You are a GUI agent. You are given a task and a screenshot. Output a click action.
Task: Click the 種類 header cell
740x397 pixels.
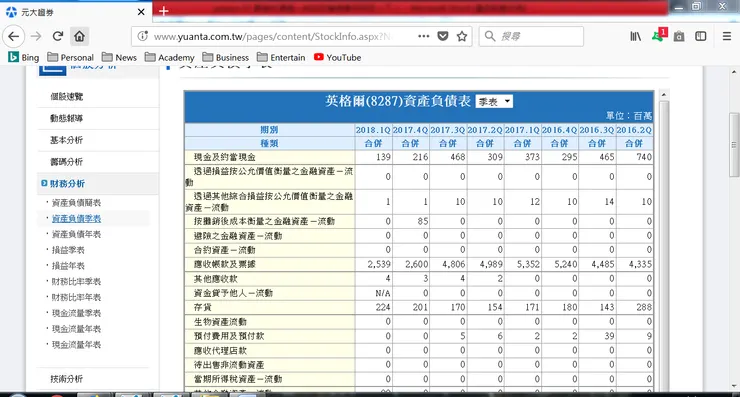coord(269,143)
